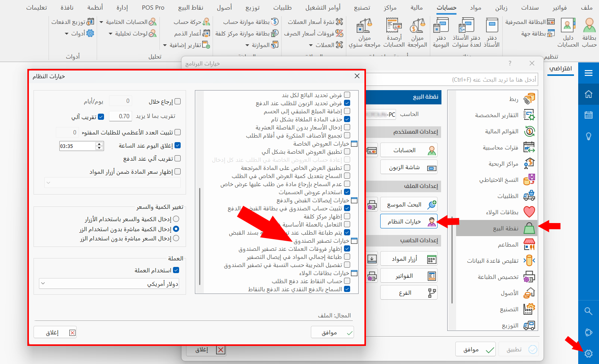The image size is (599, 364).
Task: Click the calendar icon in blue sidebar
Action: pyautogui.click(x=588, y=115)
